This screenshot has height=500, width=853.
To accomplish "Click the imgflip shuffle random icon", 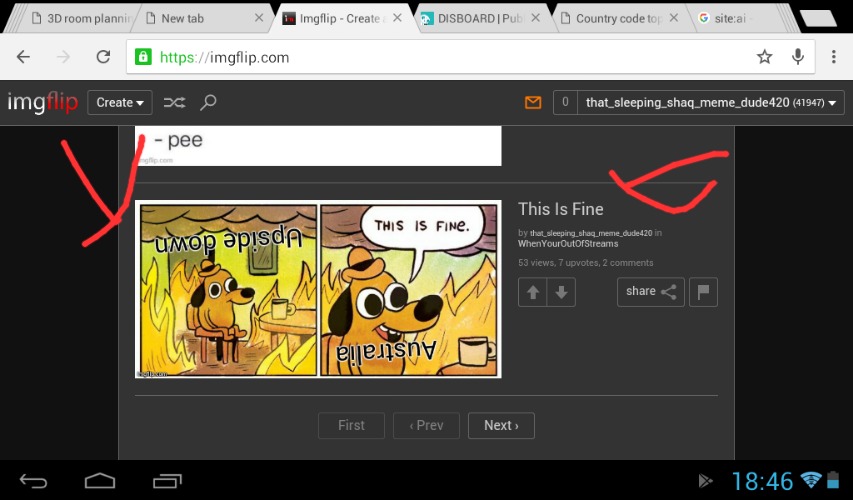I will [x=174, y=102].
